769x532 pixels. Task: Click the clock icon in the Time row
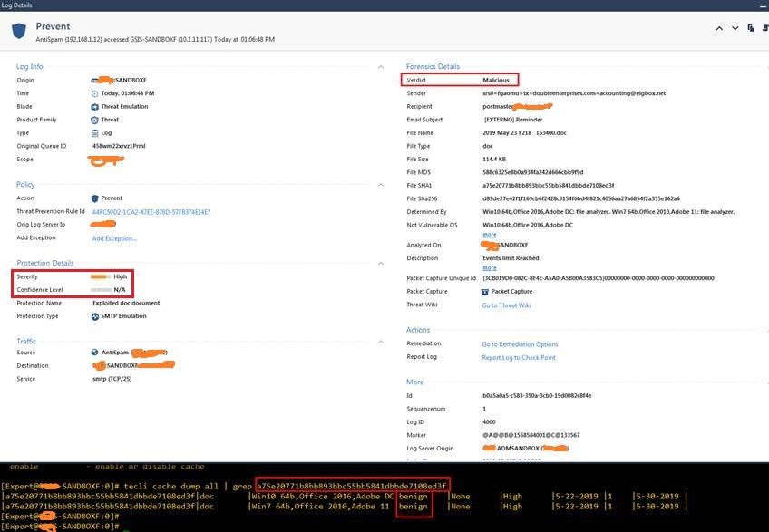click(94, 93)
